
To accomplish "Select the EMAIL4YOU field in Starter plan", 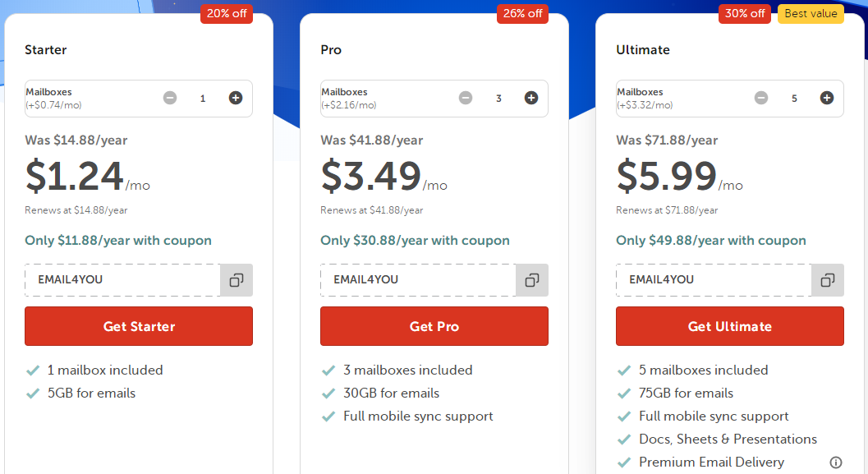I will point(122,279).
